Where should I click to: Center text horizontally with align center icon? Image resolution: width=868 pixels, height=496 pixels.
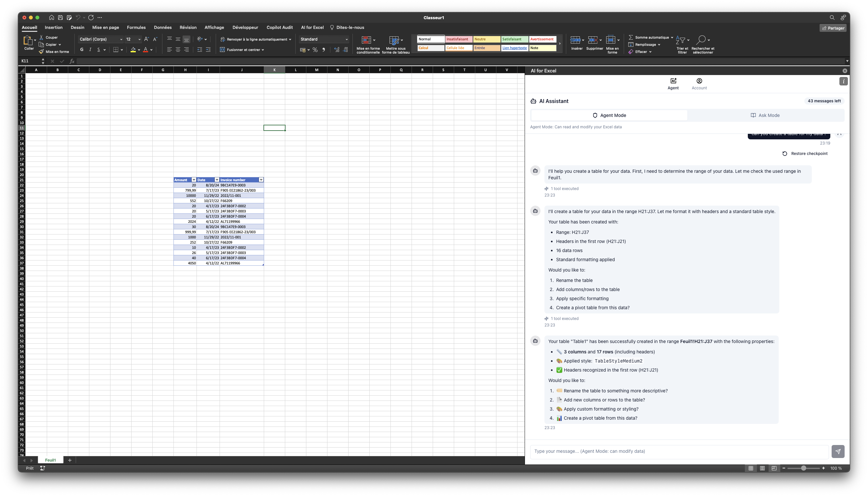(x=178, y=50)
